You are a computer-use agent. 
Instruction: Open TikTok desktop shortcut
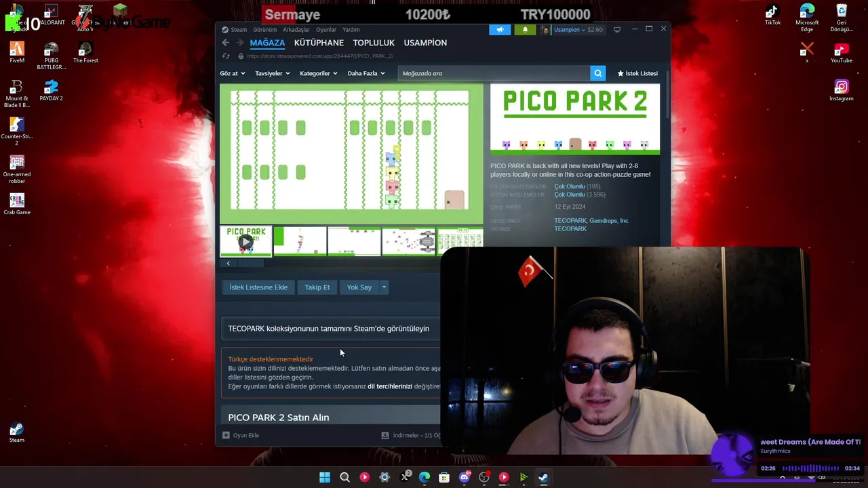pos(772,15)
